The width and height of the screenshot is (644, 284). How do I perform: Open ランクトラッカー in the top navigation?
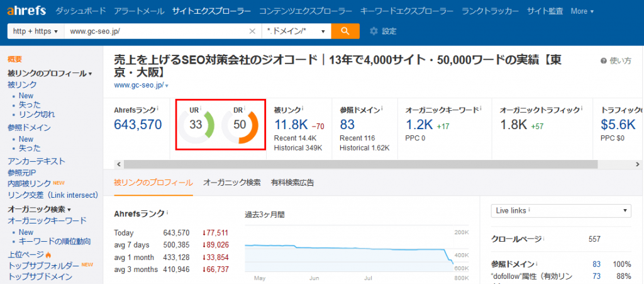[x=490, y=11]
